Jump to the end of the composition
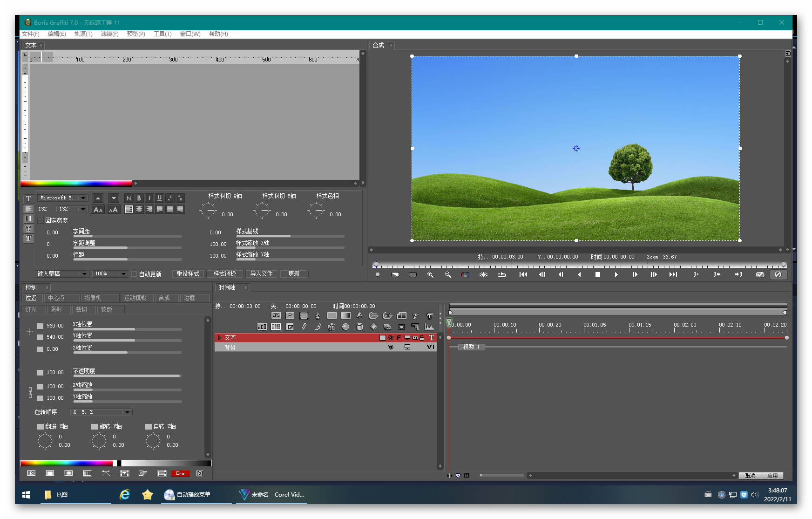 (x=673, y=275)
